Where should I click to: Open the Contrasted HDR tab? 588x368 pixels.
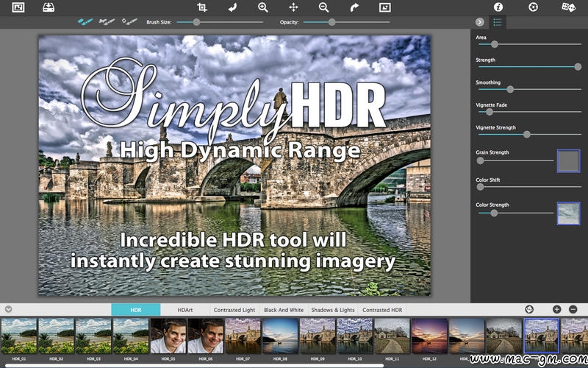point(382,310)
